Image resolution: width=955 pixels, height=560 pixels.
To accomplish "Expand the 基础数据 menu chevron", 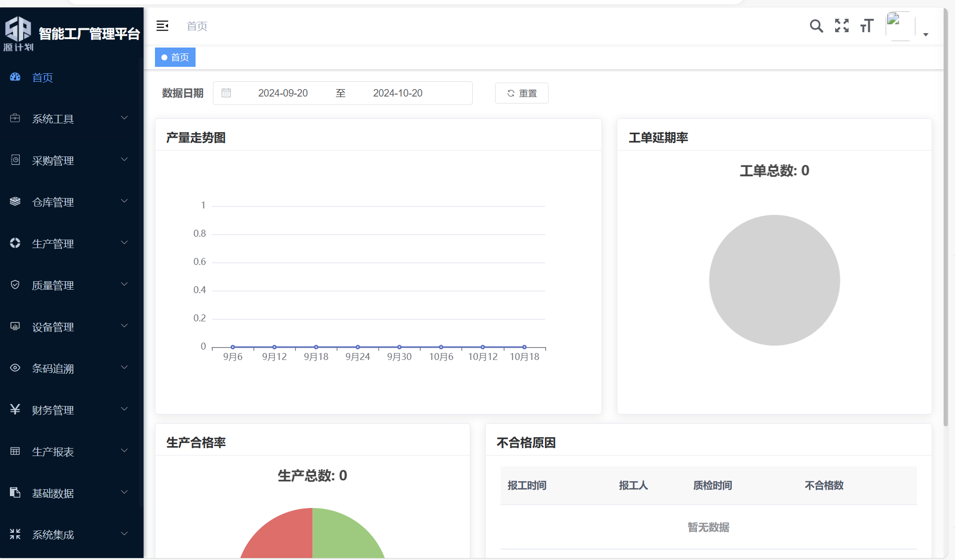I will point(124,492).
